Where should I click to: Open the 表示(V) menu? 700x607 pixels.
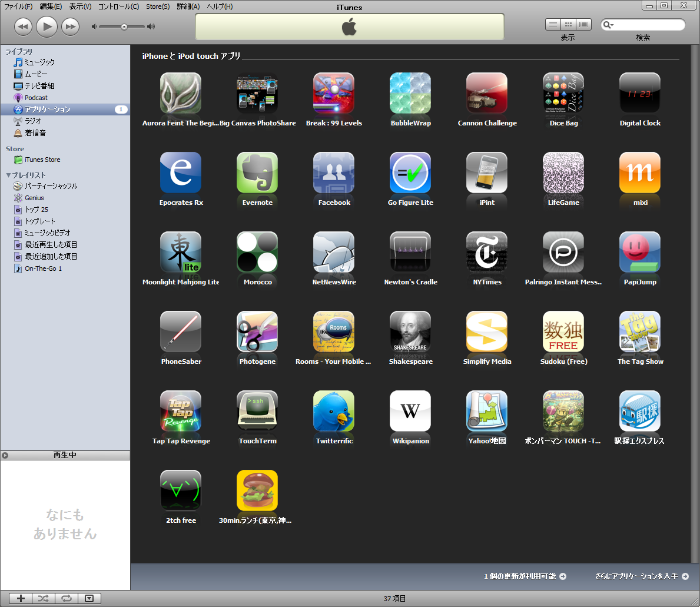pyautogui.click(x=80, y=6)
